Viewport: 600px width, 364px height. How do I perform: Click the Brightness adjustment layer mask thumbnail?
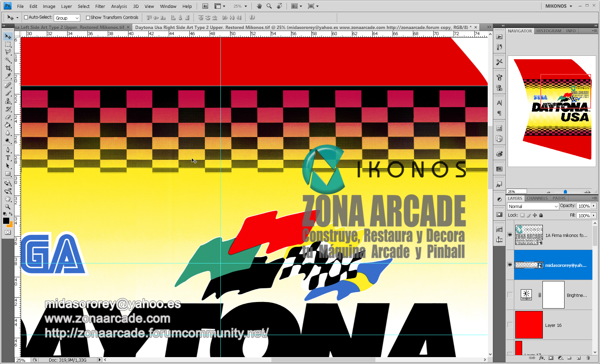click(553, 295)
